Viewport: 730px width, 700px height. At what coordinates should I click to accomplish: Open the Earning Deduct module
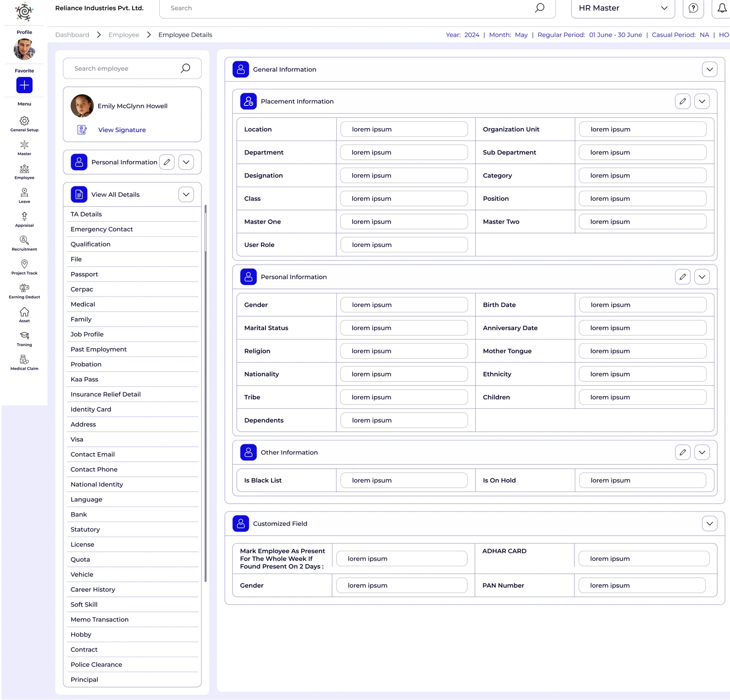(24, 291)
